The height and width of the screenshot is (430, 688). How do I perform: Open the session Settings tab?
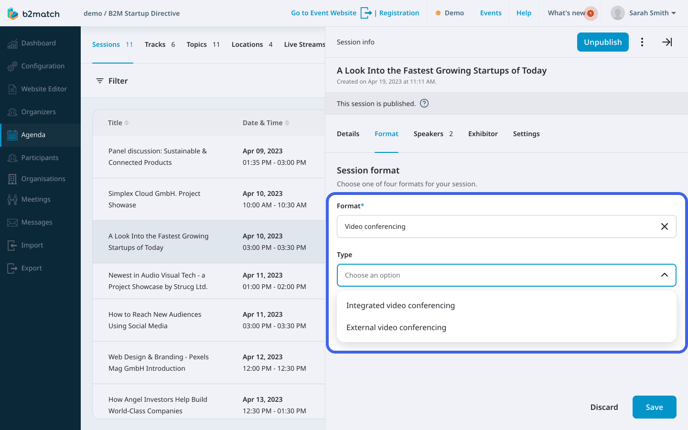click(x=526, y=134)
